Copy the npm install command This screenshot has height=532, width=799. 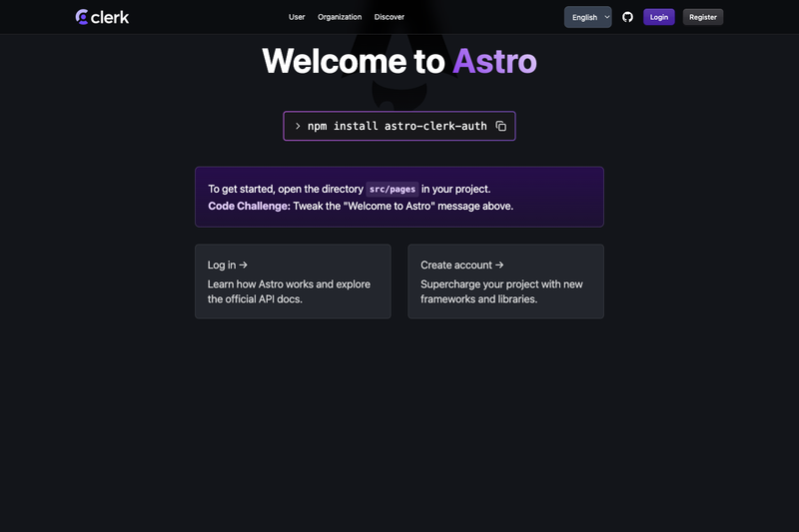pos(501,126)
